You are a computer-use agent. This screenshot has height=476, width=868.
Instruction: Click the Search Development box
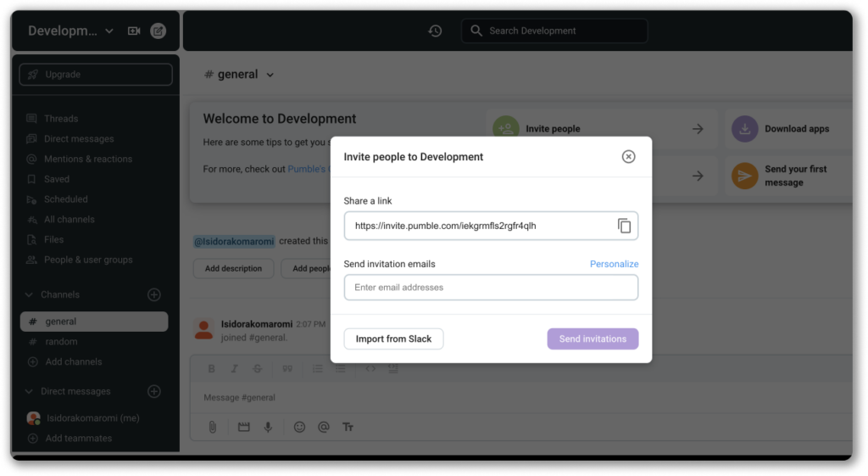click(554, 31)
